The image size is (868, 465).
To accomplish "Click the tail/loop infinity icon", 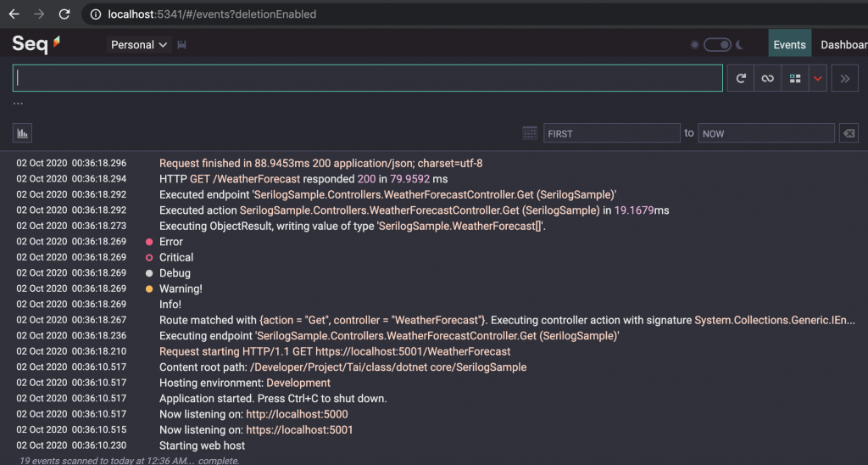I will tap(767, 78).
